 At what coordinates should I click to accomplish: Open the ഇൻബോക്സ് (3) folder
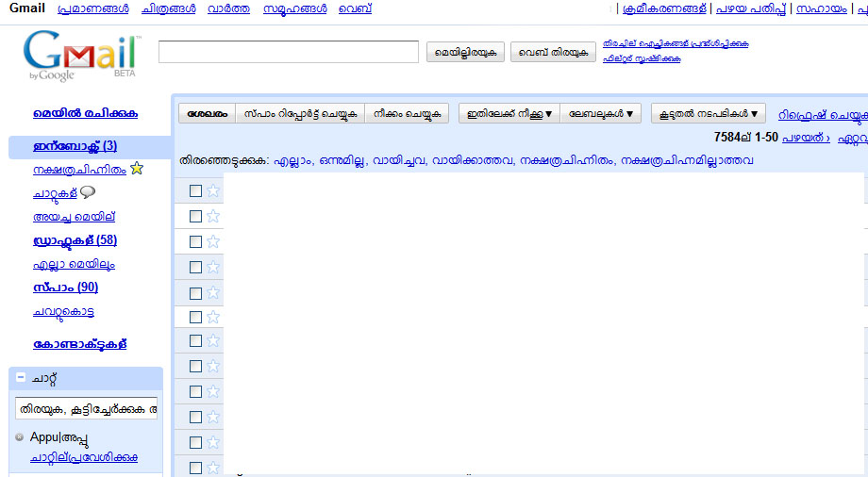[x=75, y=146]
